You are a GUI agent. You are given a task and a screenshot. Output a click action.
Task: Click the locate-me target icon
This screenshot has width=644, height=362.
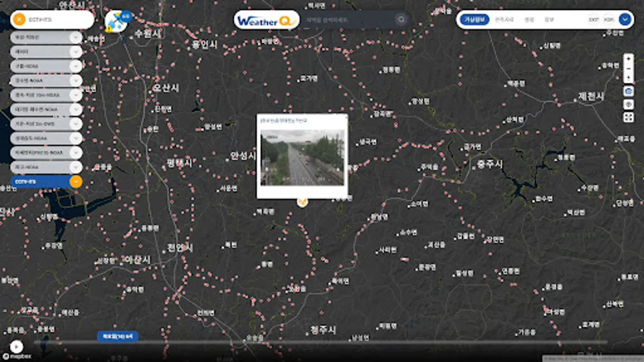click(x=628, y=104)
